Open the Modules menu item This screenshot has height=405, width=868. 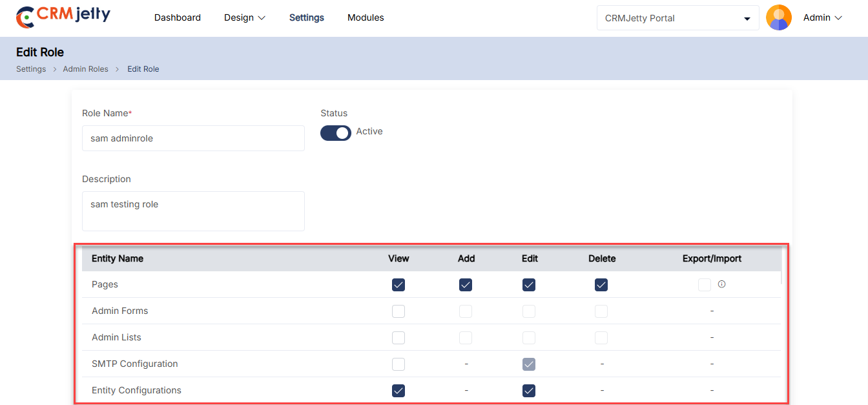[x=366, y=18]
